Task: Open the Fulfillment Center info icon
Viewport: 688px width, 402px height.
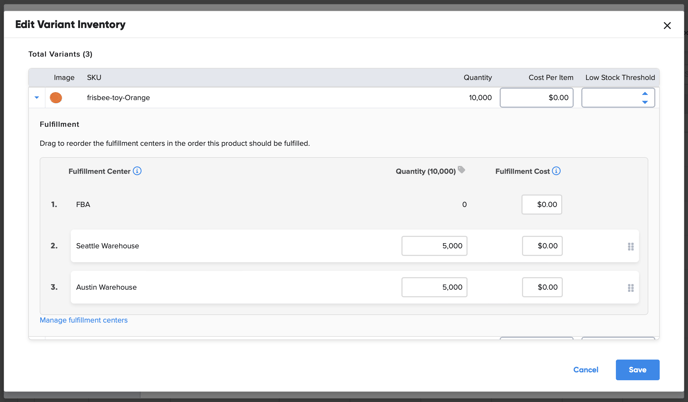Action: 137,171
